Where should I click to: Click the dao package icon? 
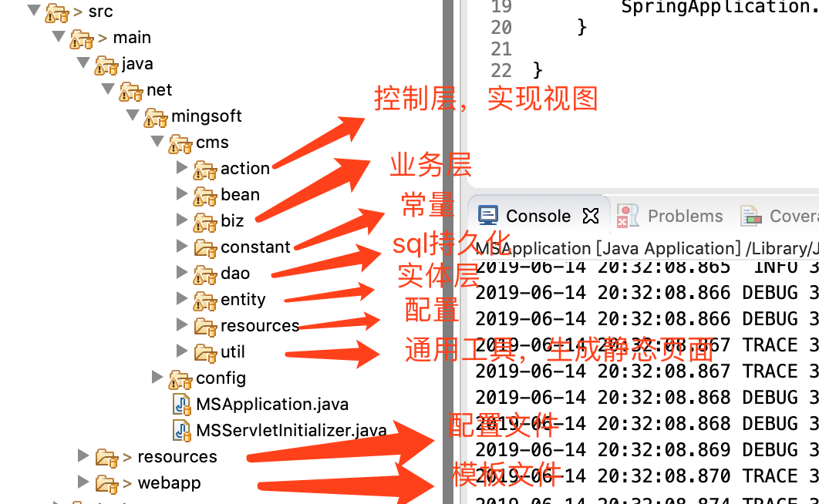[x=205, y=273]
